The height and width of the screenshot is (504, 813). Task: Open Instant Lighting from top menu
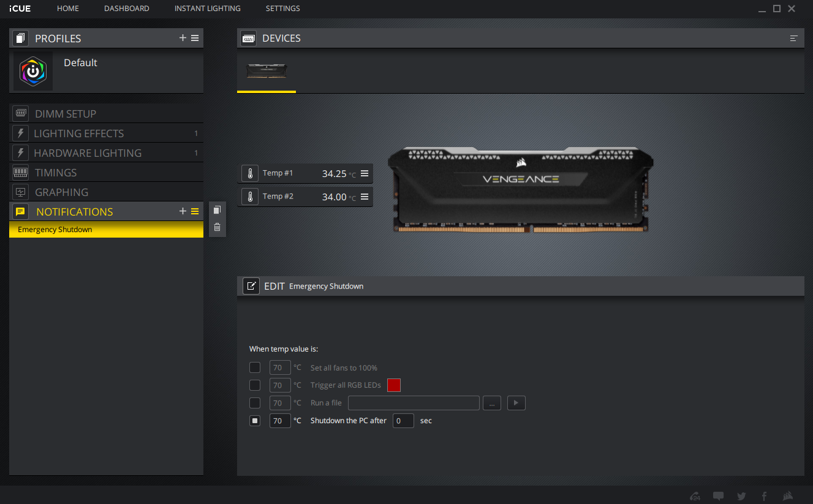pos(207,9)
